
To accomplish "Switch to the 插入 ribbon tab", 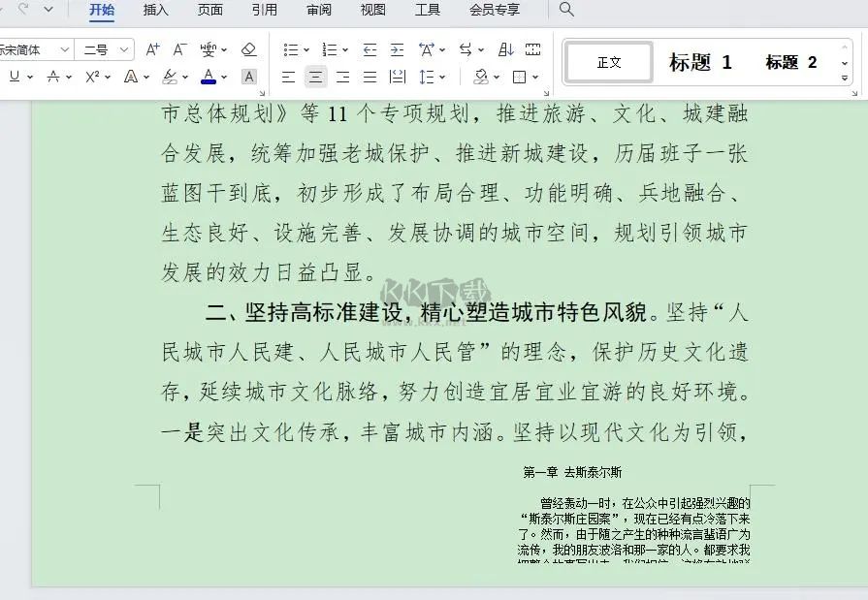I will 157,11.
